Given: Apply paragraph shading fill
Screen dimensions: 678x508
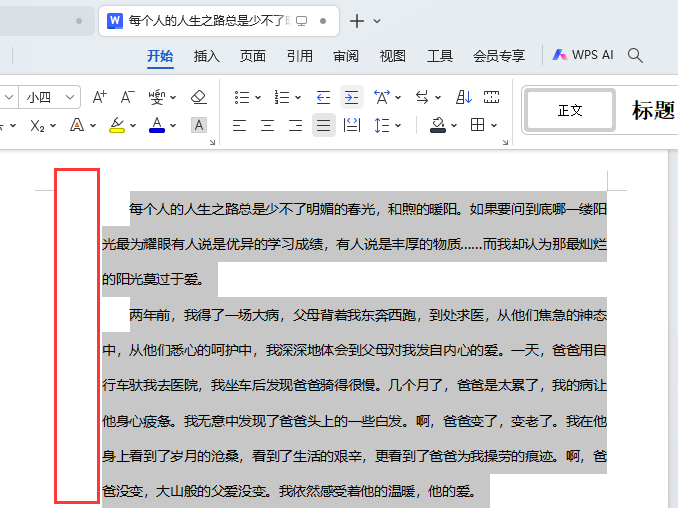Looking at the screenshot, I should coord(438,125).
